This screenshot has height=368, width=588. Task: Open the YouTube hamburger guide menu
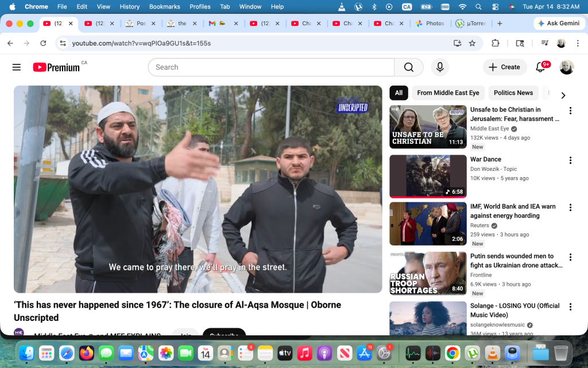click(x=17, y=67)
